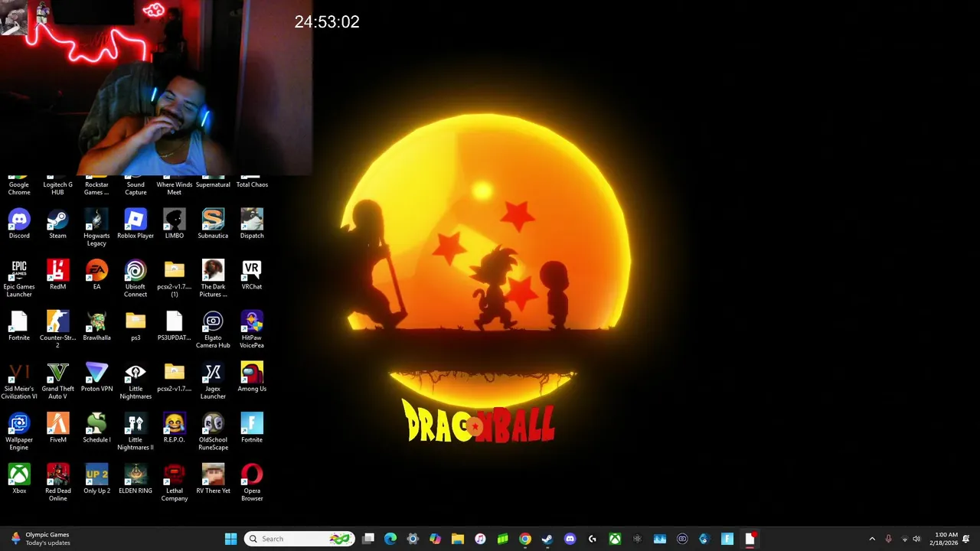The image size is (980, 551).
Task: Open Schedule I game icon
Action: (96, 429)
